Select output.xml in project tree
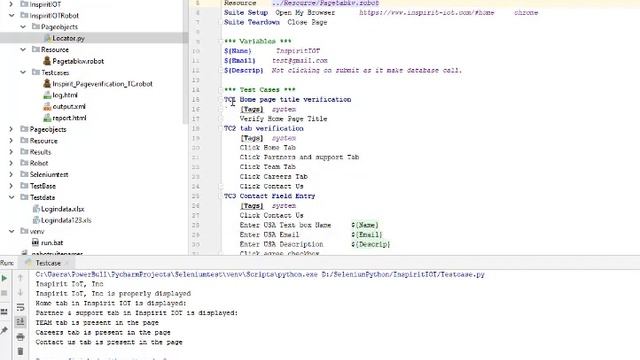The image size is (640, 360). coord(69,107)
